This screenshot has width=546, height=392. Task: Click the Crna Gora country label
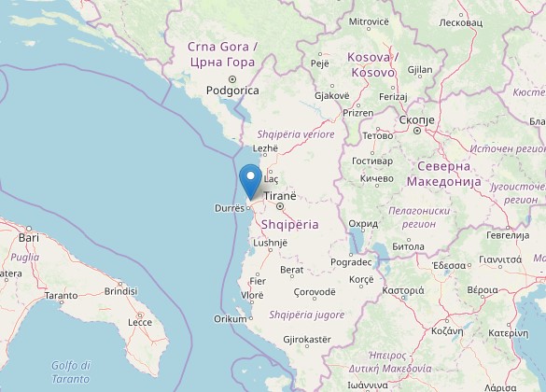point(223,54)
